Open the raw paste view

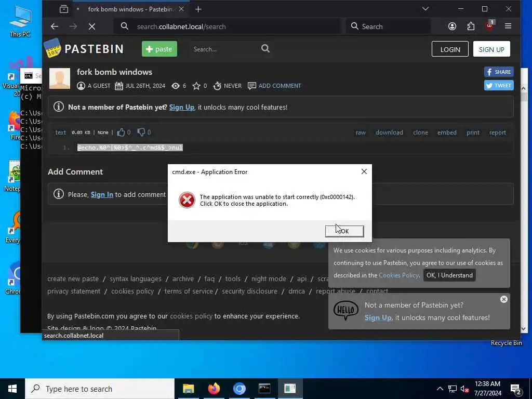pos(361,132)
